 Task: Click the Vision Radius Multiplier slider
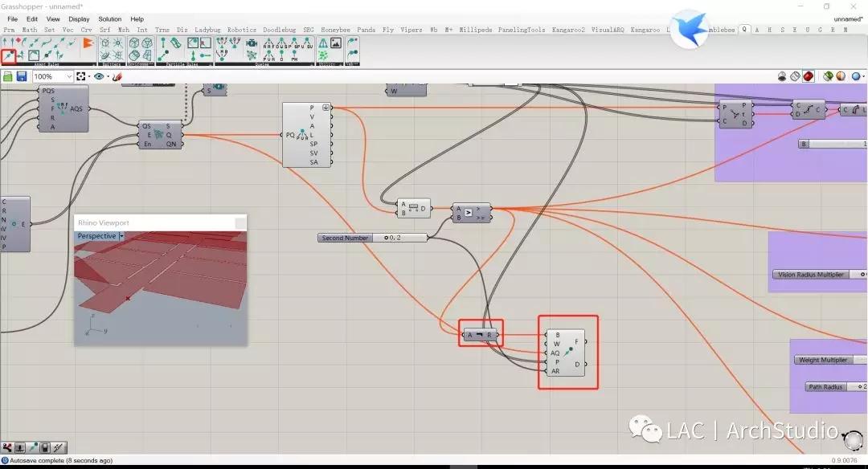pyautogui.click(x=820, y=275)
